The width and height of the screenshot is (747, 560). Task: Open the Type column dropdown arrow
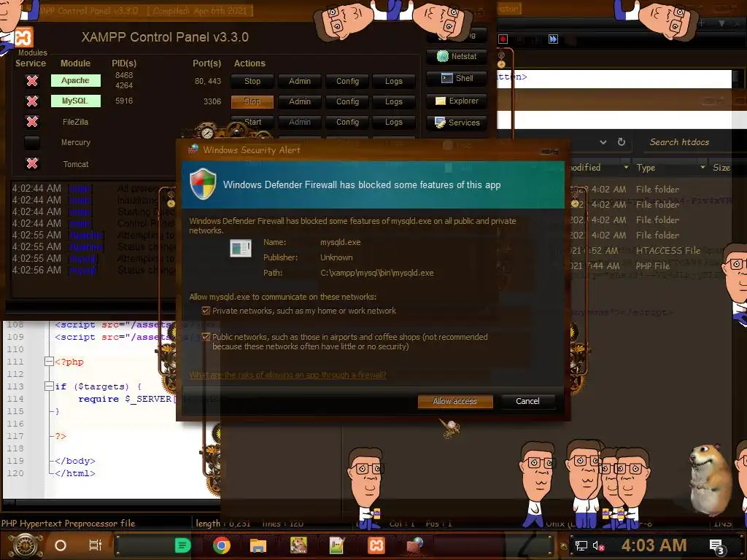703,168
